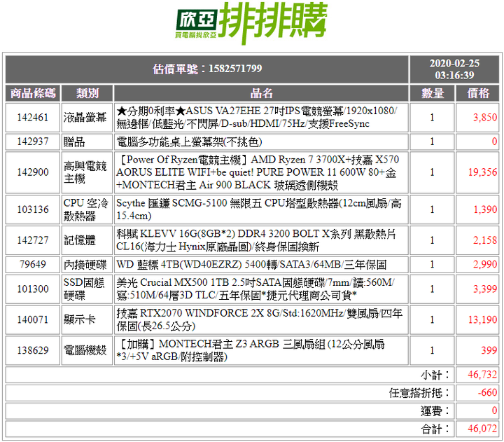Screen dimensions: 504x442
Task: Click price 2,158
Action: click(x=485, y=240)
